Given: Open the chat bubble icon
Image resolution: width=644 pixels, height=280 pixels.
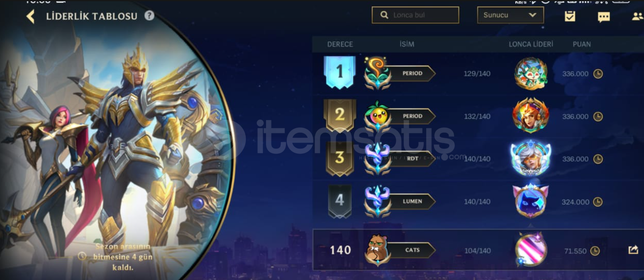Looking at the screenshot, I should pos(604,17).
